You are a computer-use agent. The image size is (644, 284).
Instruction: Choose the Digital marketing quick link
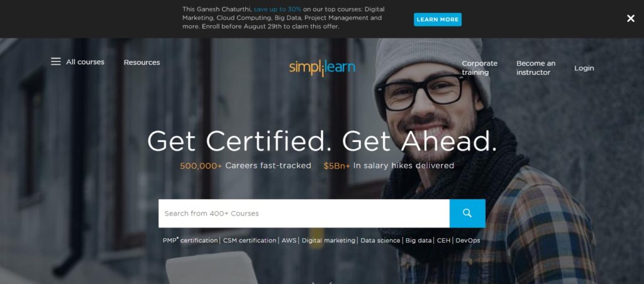point(328,241)
